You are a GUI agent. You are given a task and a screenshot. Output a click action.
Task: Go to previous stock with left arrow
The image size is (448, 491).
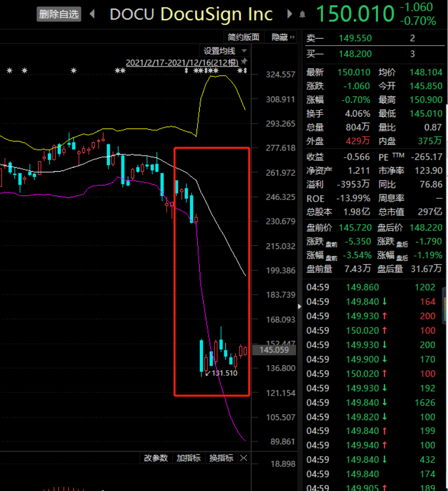(93, 14)
